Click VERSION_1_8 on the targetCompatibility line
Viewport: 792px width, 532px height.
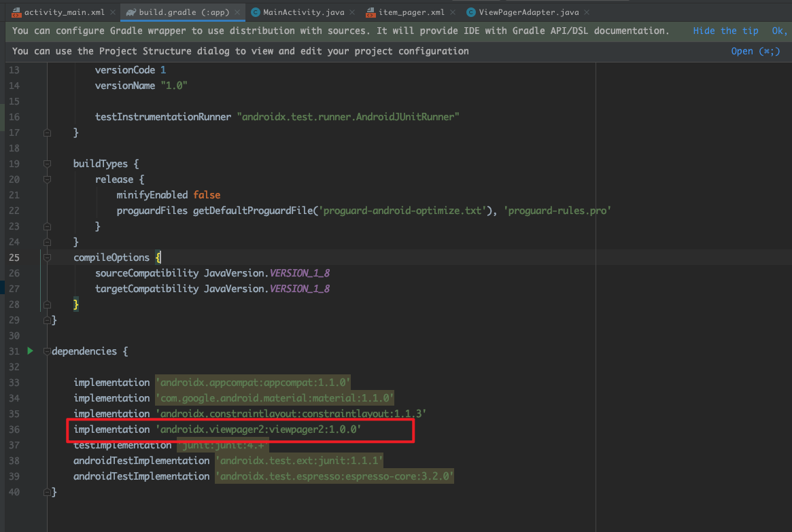(300, 289)
